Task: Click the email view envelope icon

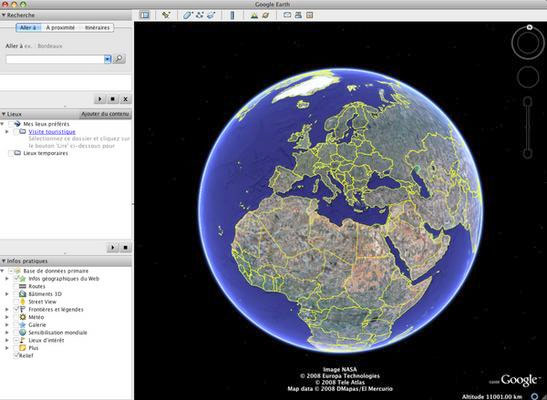Action: tap(287, 15)
